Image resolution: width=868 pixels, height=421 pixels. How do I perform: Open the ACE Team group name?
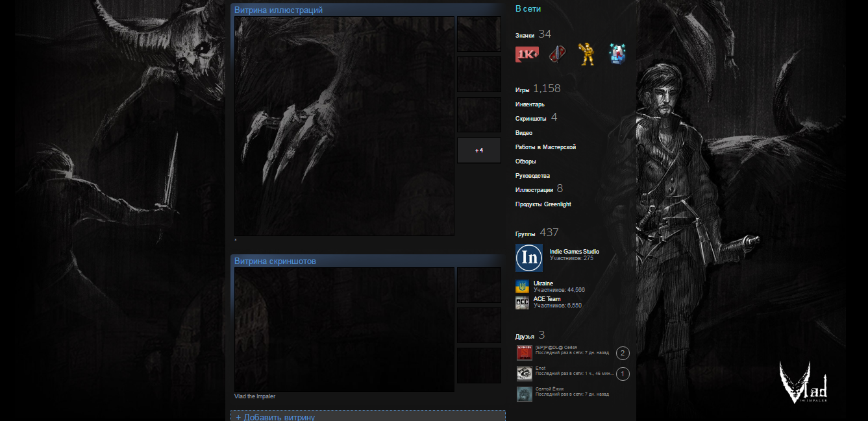click(547, 299)
